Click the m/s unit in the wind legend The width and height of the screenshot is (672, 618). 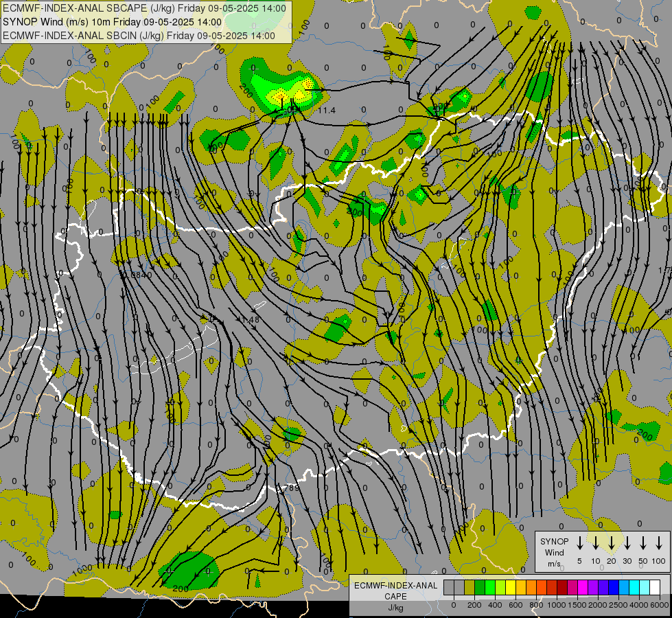tap(554, 564)
